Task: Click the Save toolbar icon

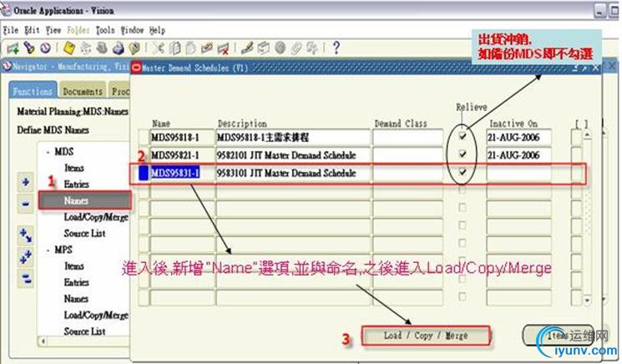Action: point(69,48)
